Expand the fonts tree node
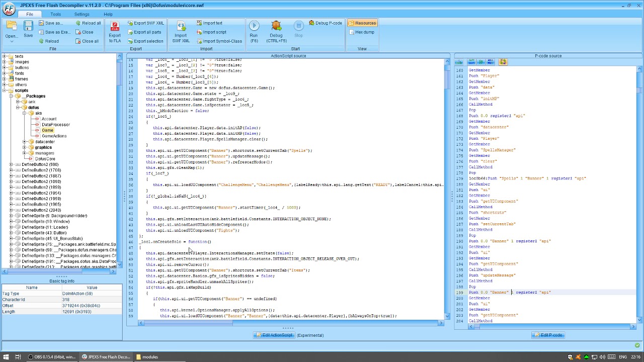Screen dimensions: 644x362 [4, 73]
